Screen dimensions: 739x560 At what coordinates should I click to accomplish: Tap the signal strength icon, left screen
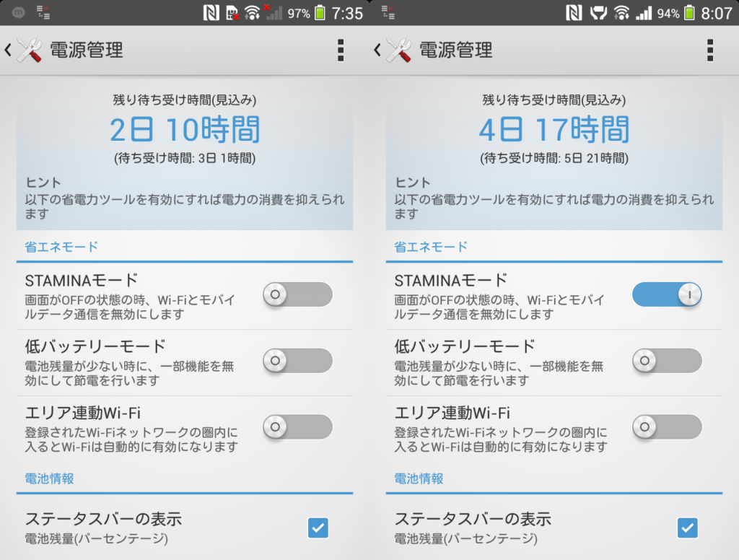pos(274,12)
